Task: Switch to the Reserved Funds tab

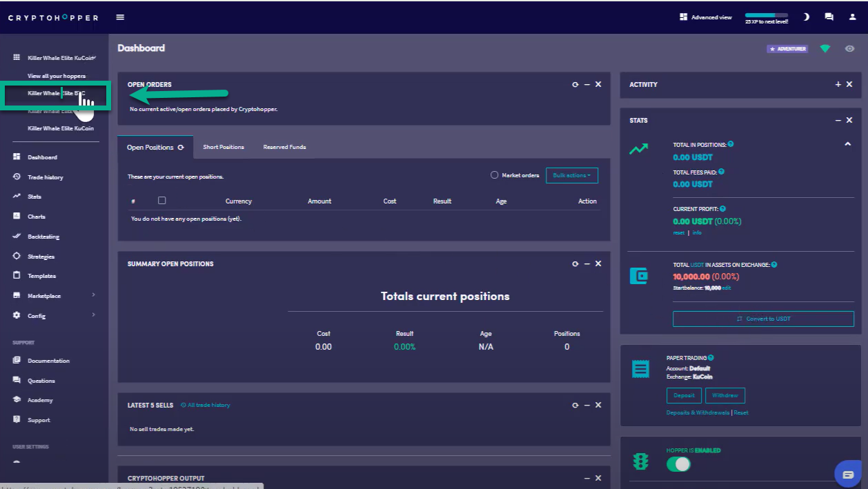Action: pos(284,147)
